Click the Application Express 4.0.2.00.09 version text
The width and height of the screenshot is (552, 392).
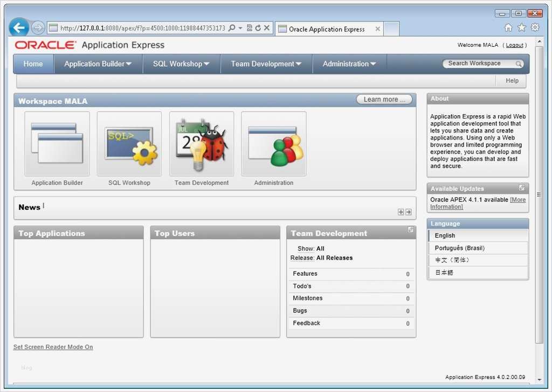485,377
